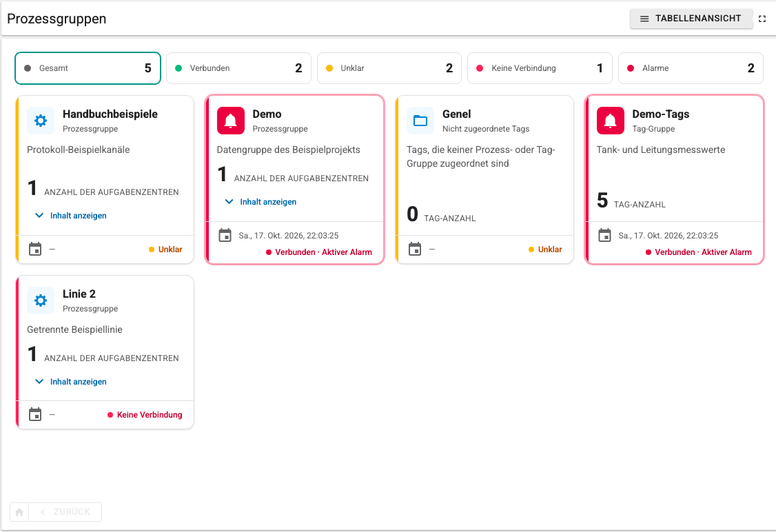Select the Gesamt filter chip

[x=88, y=68]
